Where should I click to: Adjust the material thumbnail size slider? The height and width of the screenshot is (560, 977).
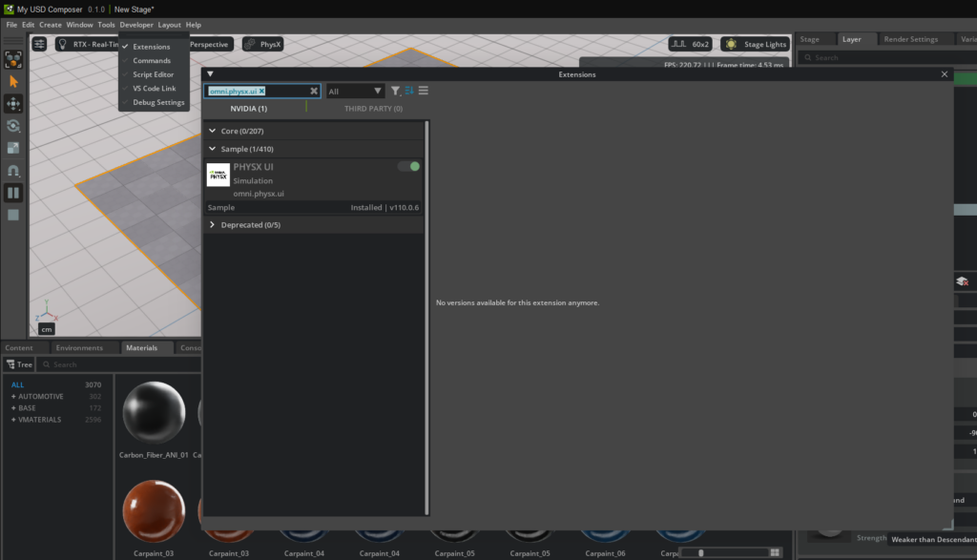click(700, 552)
